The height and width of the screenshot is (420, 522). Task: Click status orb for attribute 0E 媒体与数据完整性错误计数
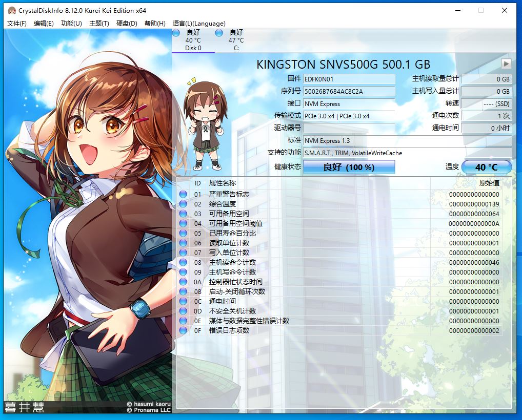click(183, 321)
